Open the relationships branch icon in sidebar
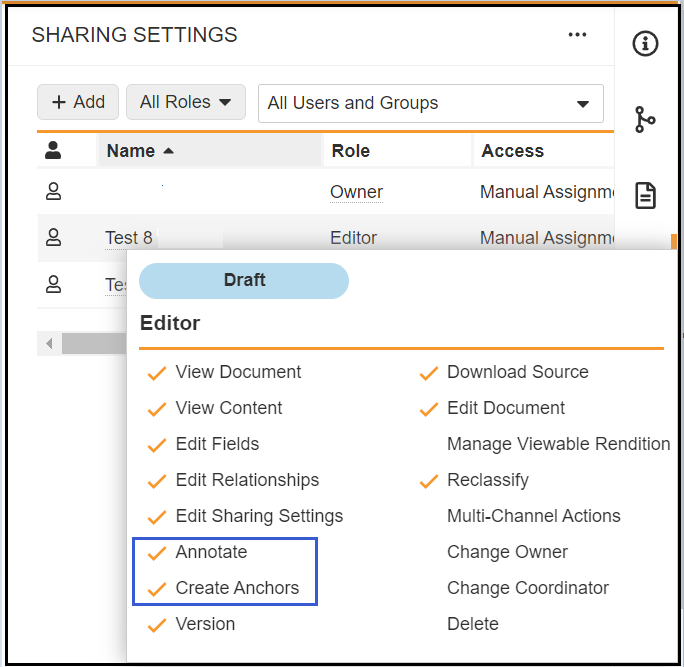Image resolution: width=684 pixels, height=667 pixels. pos(646,119)
